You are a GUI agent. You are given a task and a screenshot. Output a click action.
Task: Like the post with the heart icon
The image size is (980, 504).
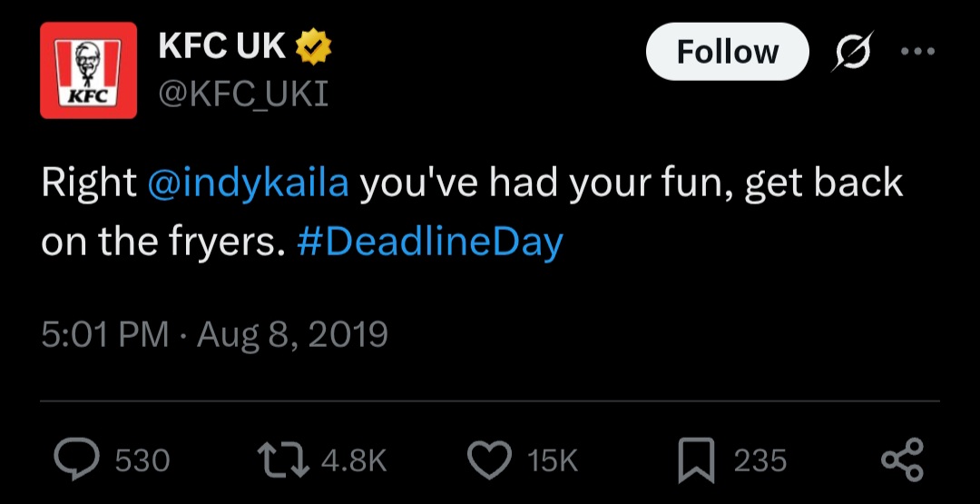pyautogui.click(x=491, y=460)
